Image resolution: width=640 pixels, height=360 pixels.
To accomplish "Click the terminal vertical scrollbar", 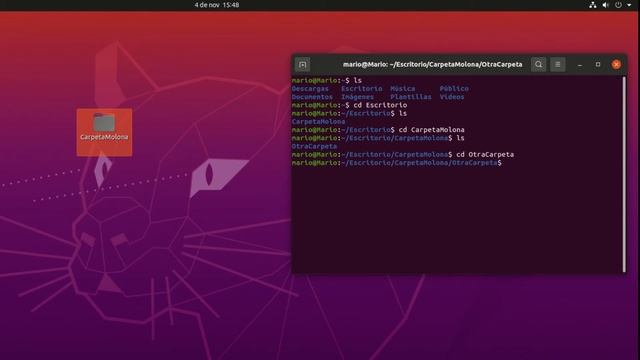I will [624, 174].
